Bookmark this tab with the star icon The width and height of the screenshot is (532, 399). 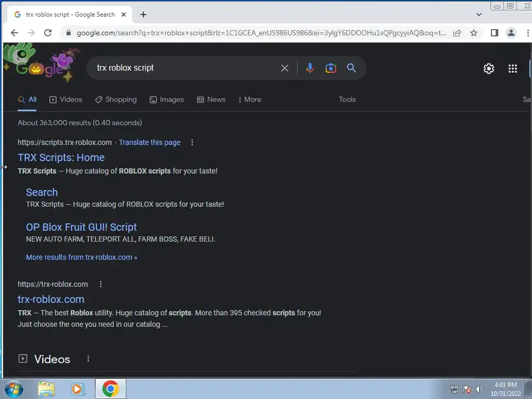[474, 33]
